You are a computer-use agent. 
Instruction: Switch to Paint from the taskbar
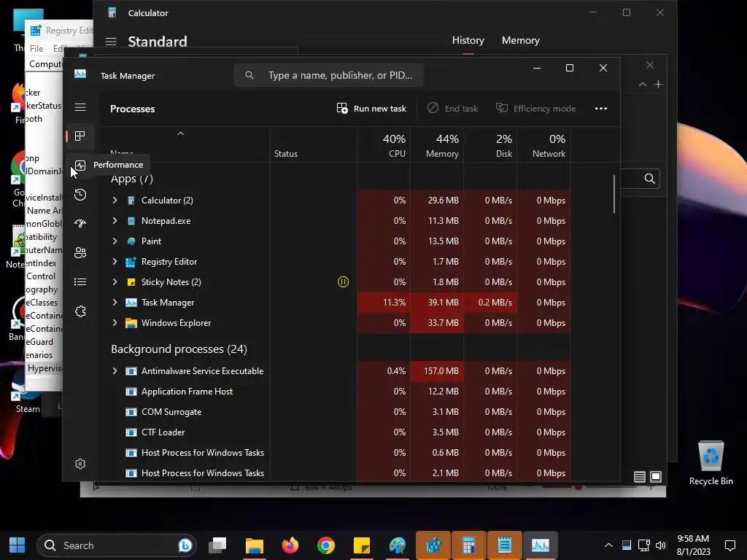(398, 545)
